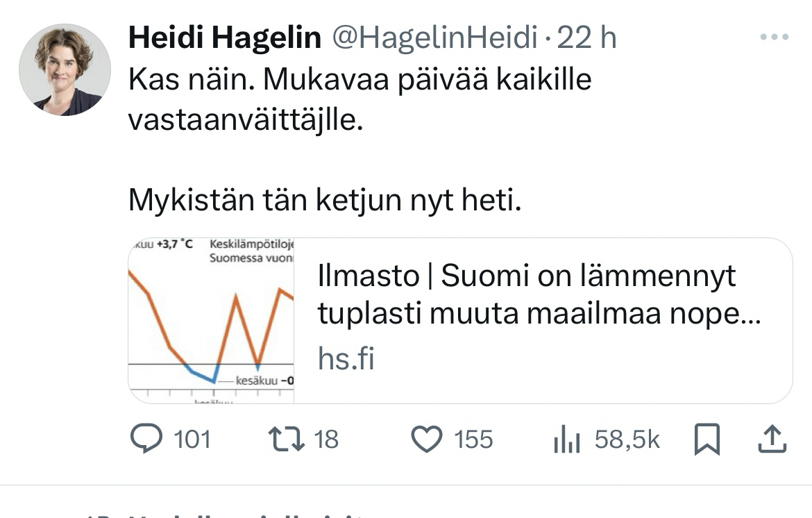Open the view analytics bar-chart icon
This screenshot has height=518, width=812.
[x=566, y=440]
